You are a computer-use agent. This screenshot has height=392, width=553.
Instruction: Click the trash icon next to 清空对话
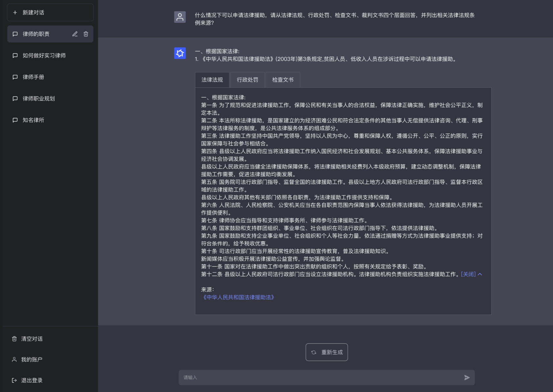pos(14,338)
